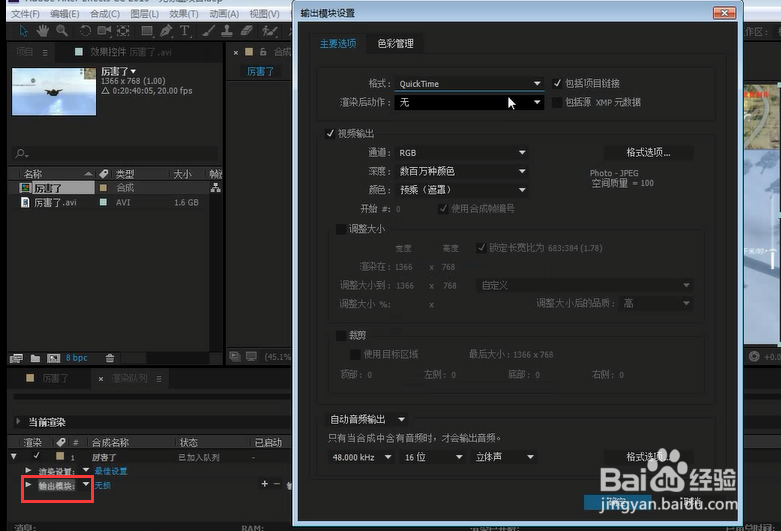
Task: Open the 动画(A) menu
Action: pyautogui.click(x=224, y=14)
